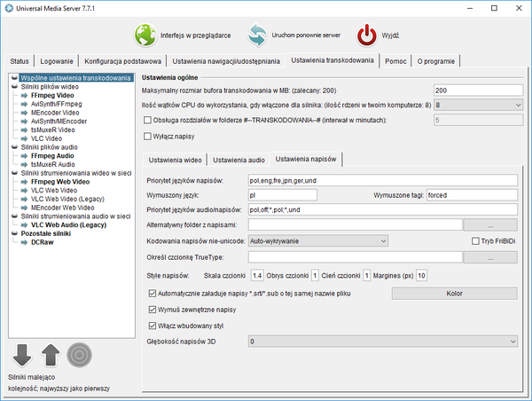Click the arrow icon beside VLC Web Video
This screenshot has width=532, height=401.
(24, 191)
